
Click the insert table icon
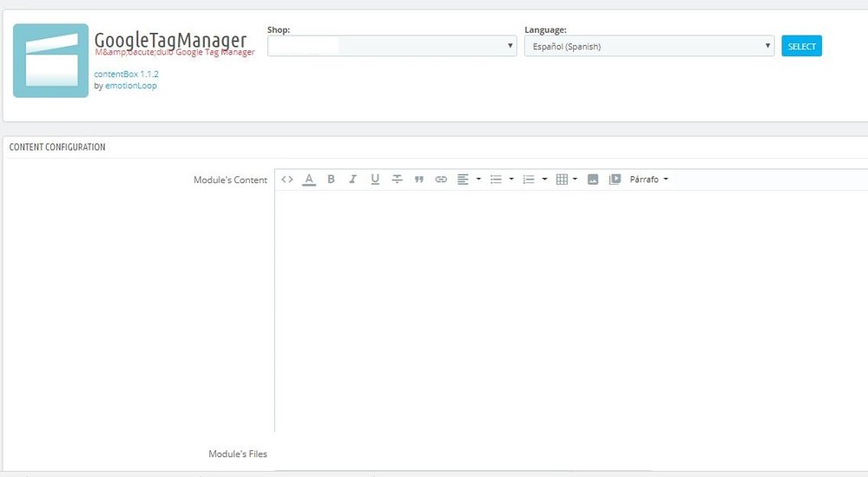click(x=562, y=180)
